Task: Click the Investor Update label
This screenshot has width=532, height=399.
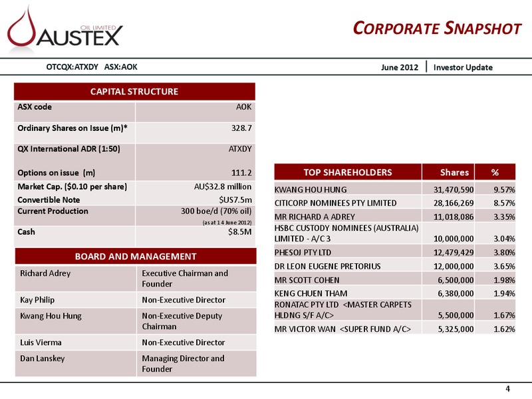Action: pyautogui.click(x=463, y=67)
